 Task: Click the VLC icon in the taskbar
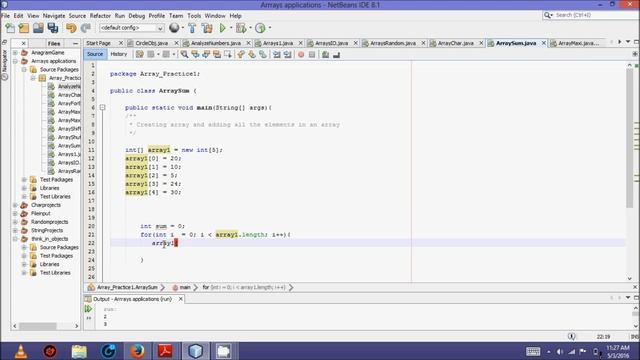[x=21, y=351]
